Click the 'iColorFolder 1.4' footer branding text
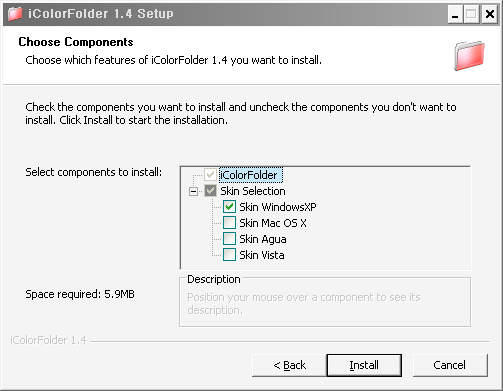The width and height of the screenshot is (503, 391). pos(48,340)
